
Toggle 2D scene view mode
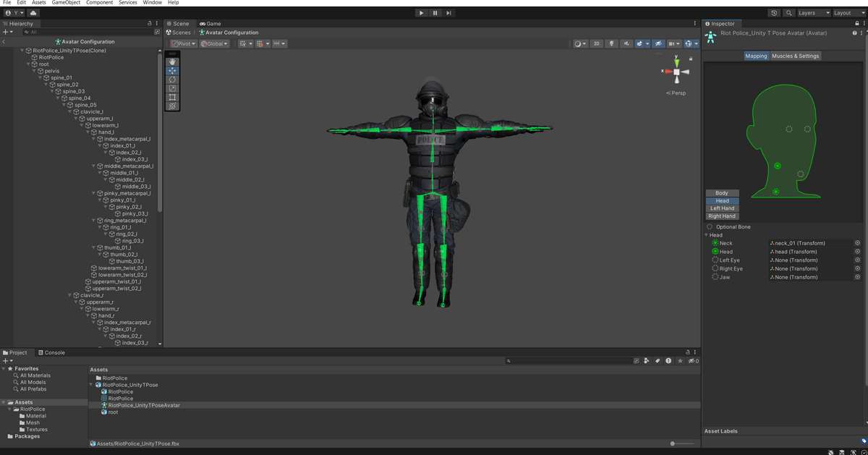point(597,43)
